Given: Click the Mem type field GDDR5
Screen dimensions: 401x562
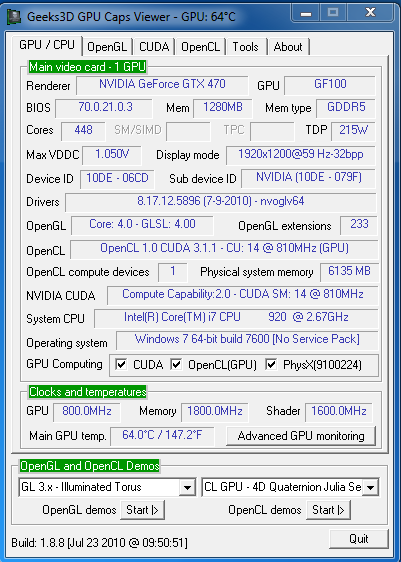Looking at the screenshot, I should (346, 108).
